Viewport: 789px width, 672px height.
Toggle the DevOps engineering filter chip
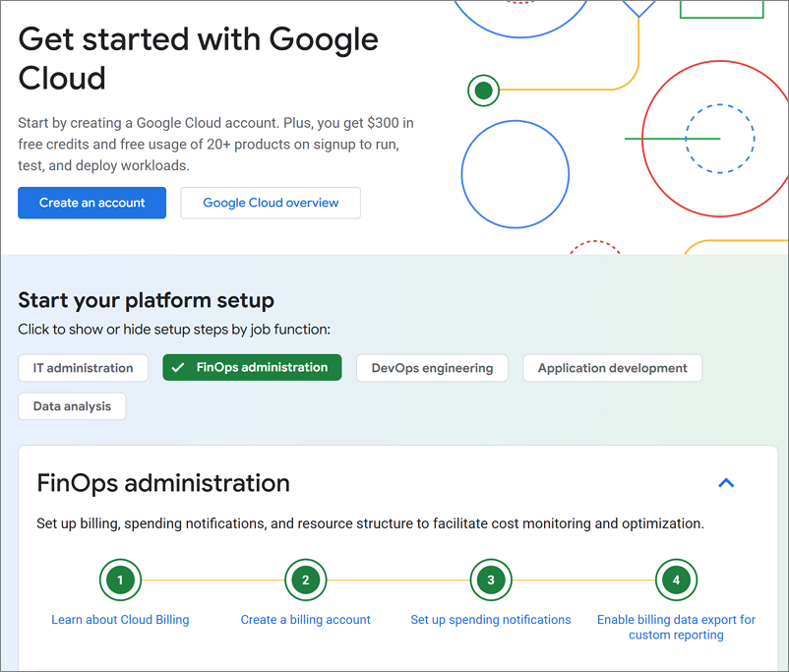432,368
